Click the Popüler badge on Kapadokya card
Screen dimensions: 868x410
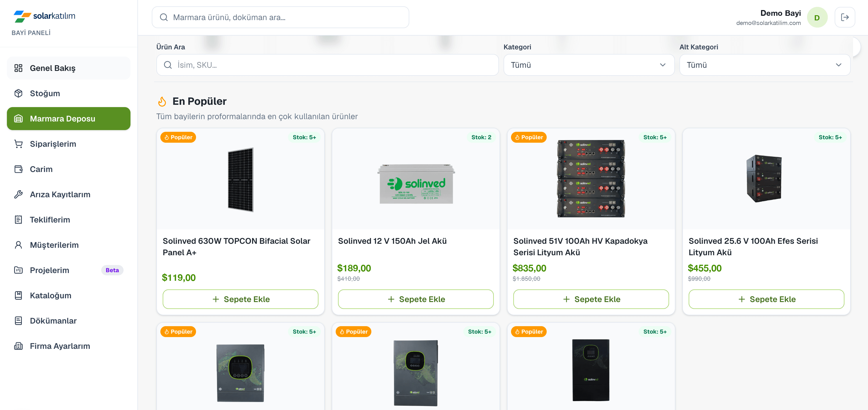click(529, 137)
